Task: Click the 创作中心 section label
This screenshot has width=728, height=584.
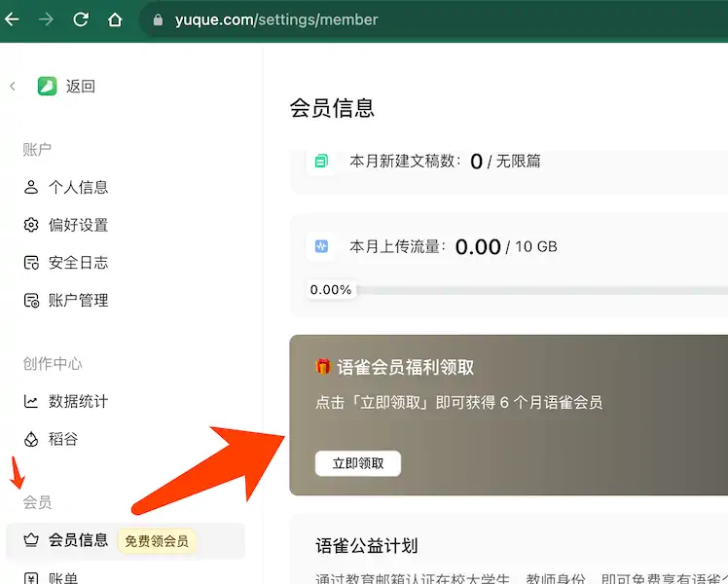Action: (53, 363)
